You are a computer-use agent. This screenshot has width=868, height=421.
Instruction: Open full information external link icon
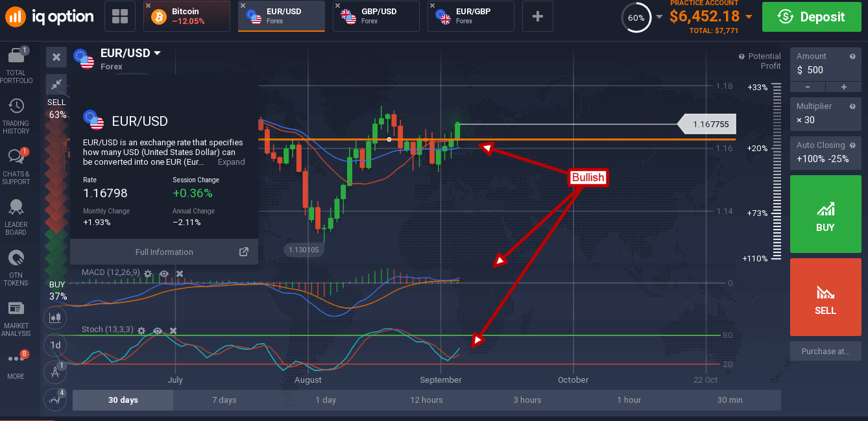[x=244, y=252]
